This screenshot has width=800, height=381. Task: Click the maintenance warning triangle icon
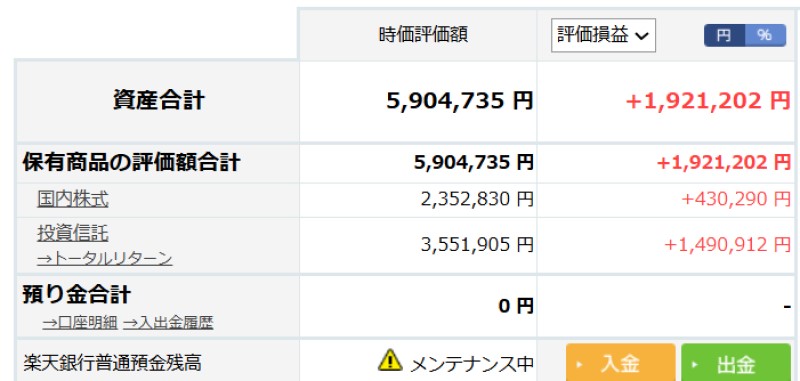coord(390,360)
